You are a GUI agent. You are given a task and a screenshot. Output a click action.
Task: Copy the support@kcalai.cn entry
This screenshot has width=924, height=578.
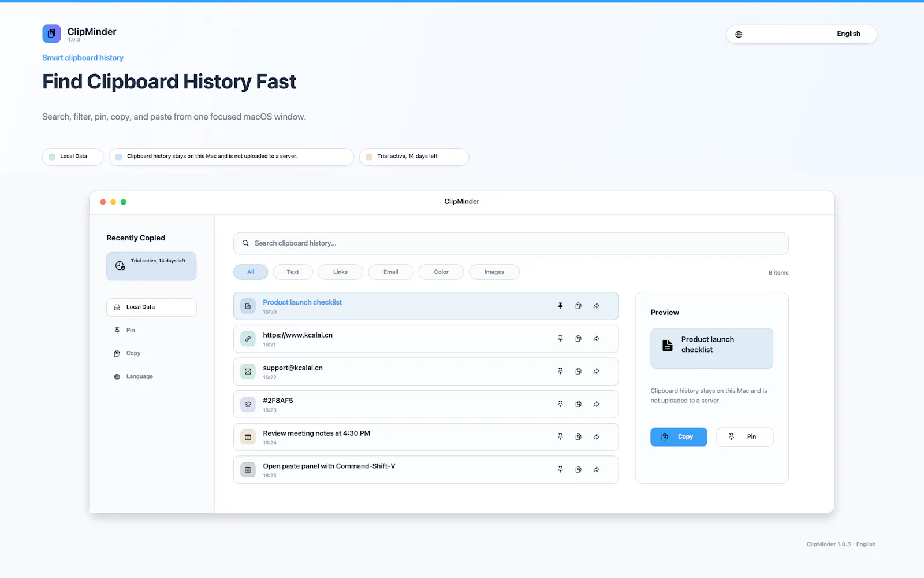(578, 371)
